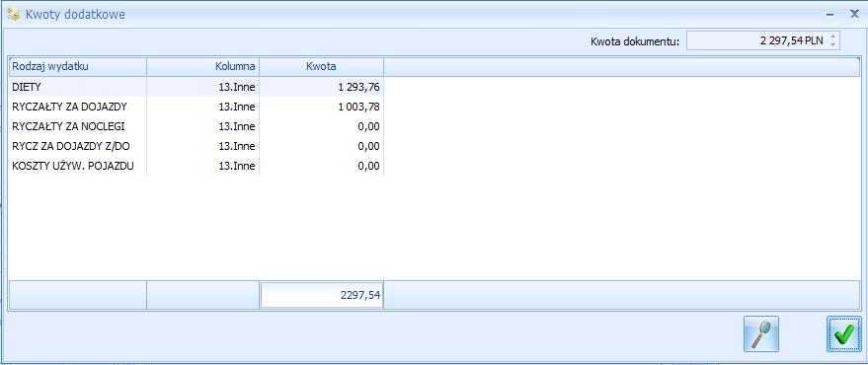Sort by Rodzaj wydatku column header
868x365 pixels.
coord(77,67)
